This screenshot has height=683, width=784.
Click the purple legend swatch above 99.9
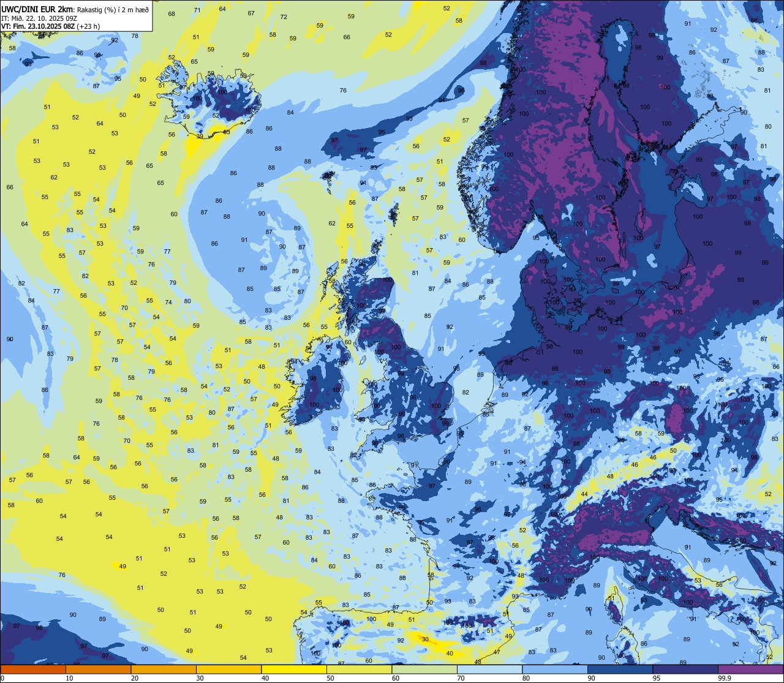coord(751,669)
